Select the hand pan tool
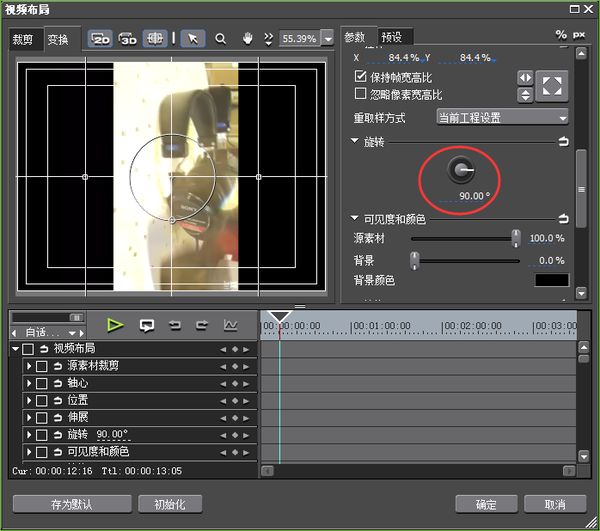Image resolution: width=600 pixels, height=531 pixels. tap(248, 38)
